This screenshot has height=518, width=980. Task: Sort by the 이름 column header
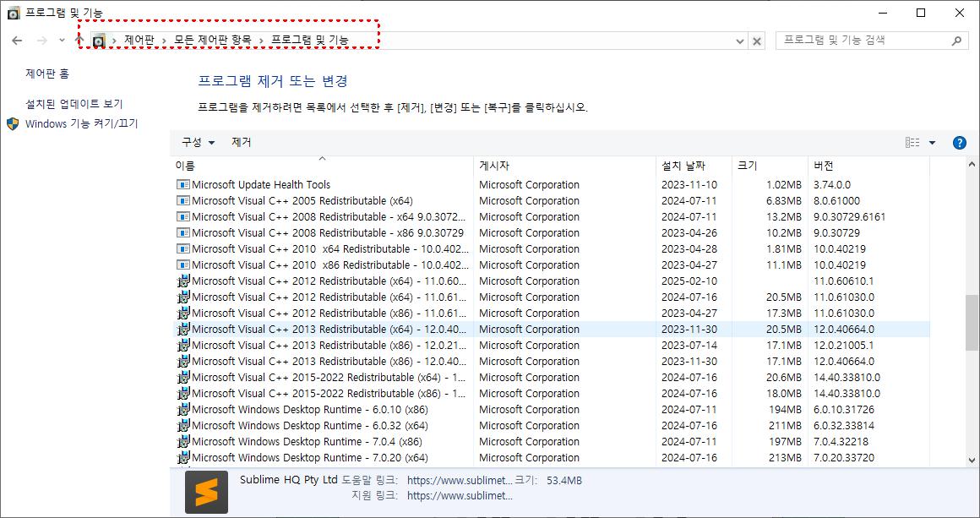click(322, 166)
